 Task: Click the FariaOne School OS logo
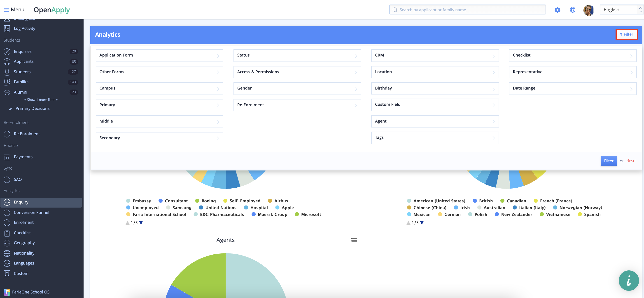(7, 292)
